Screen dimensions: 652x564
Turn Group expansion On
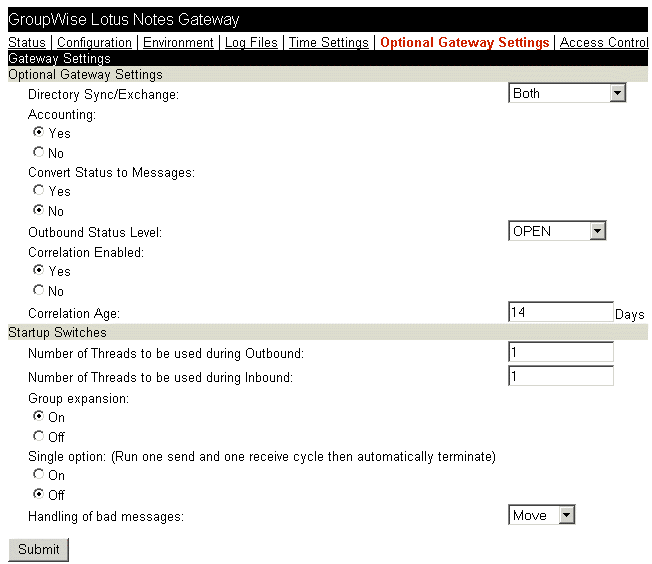click(x=39, y=416)
